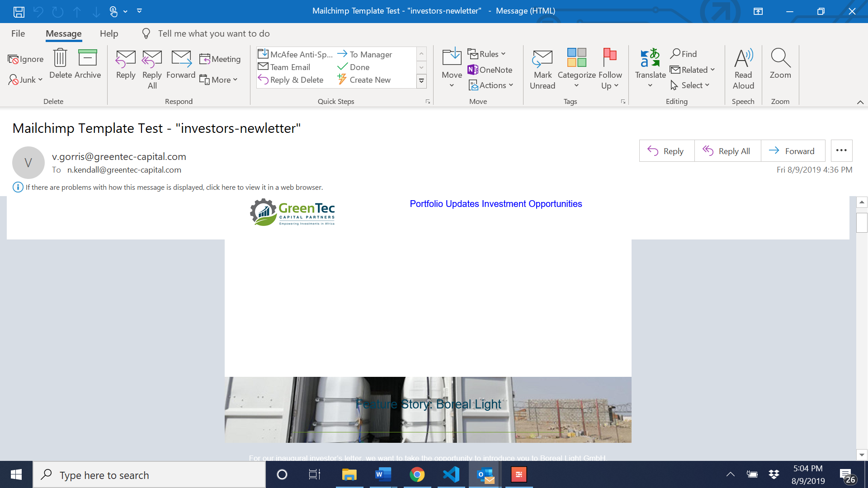Switch to the Help ribbon tab

tap(108, 33)
